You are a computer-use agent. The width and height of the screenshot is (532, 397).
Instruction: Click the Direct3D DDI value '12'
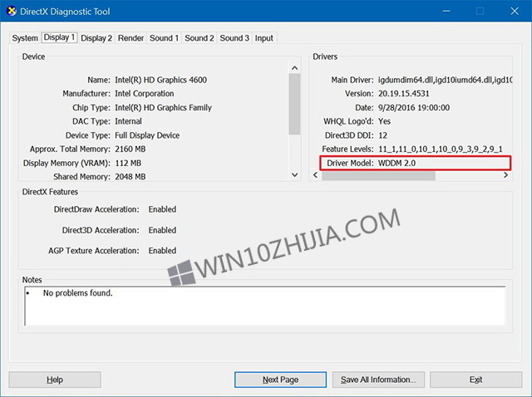[x=382, y=135]
